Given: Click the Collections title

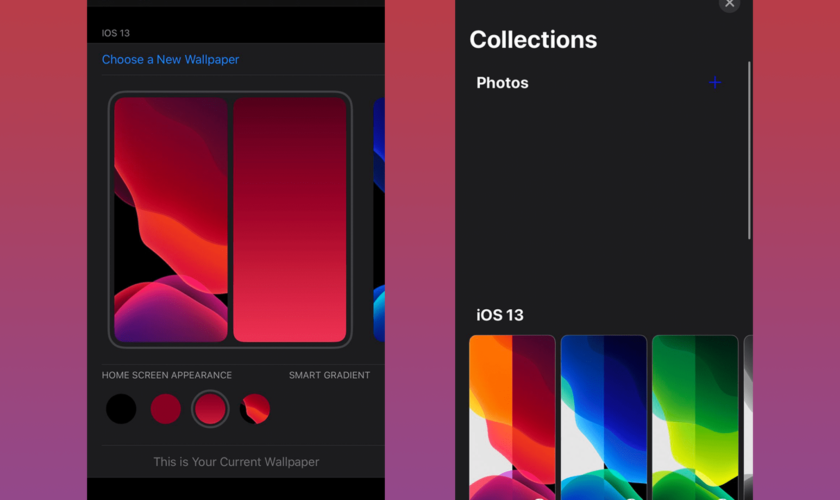Looking at the screenshot, I should 533,40.
